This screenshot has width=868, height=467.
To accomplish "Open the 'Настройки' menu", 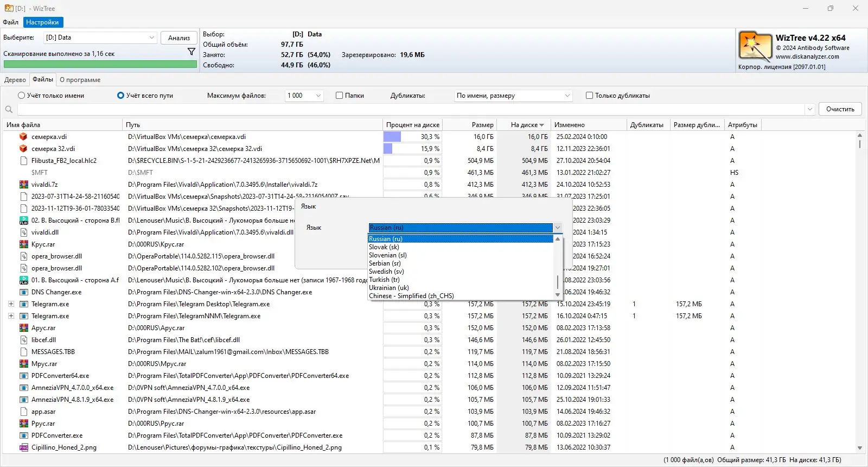I will tap(42, 22).
